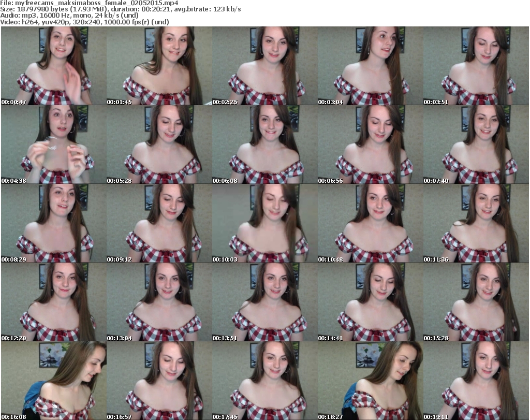This screenshot has height=420, width=530.
Task: Select the thumbnail frame stamped 00:02:25
Action: click(x=264, y=66)
